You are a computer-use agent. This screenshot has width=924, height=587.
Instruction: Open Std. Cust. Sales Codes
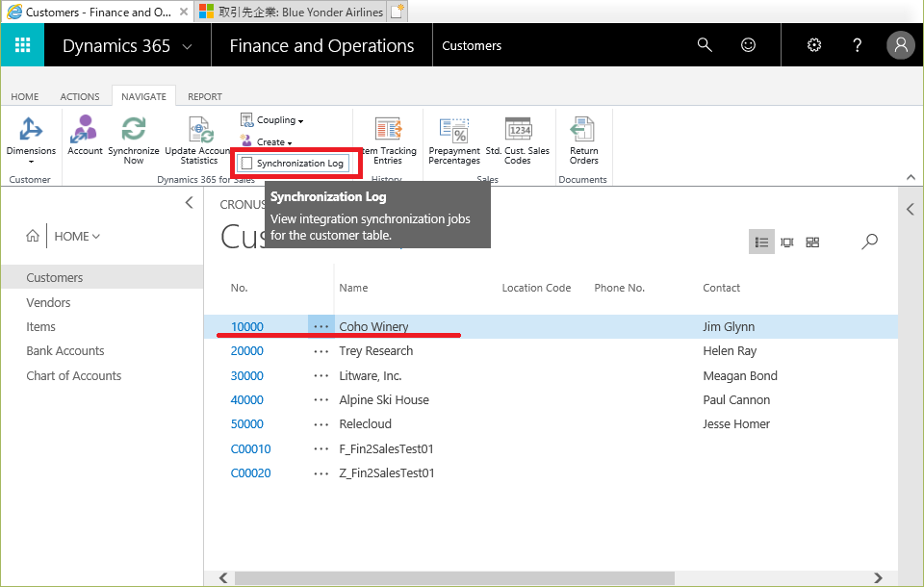[518, 140]
